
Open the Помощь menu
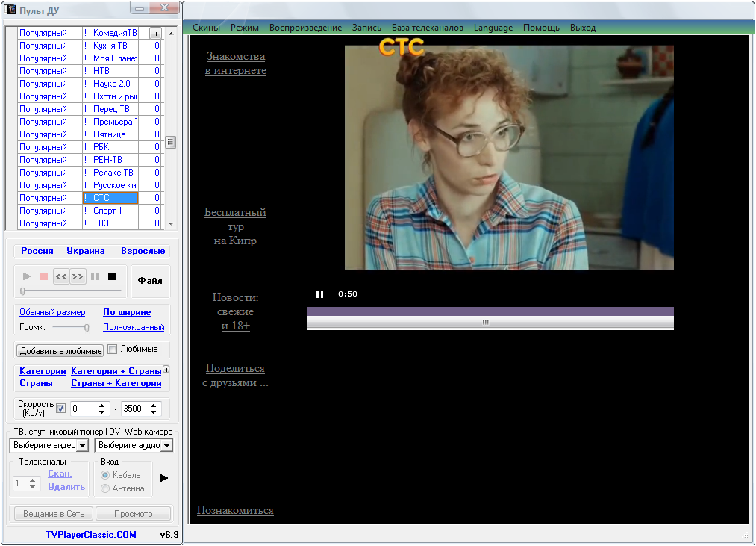(x=542, y=28)
